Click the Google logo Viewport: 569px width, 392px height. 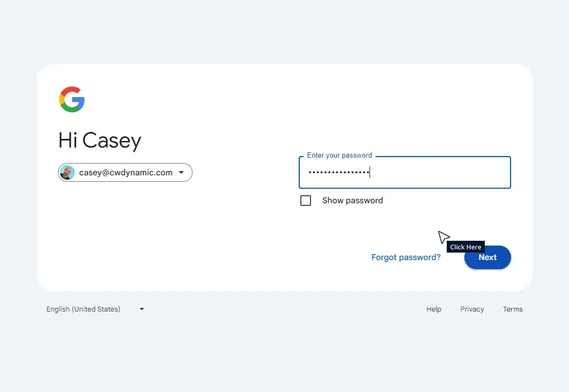click(72, 99)
